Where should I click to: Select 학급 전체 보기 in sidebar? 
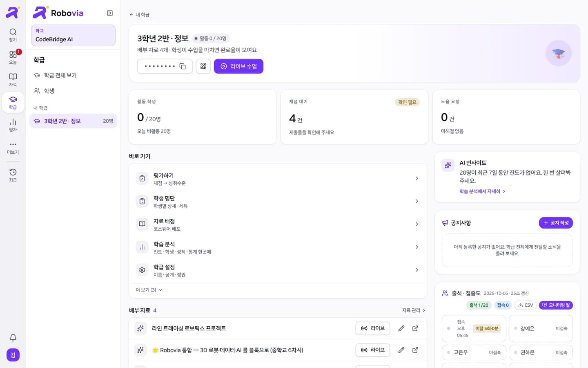click(x=73, y=75)
